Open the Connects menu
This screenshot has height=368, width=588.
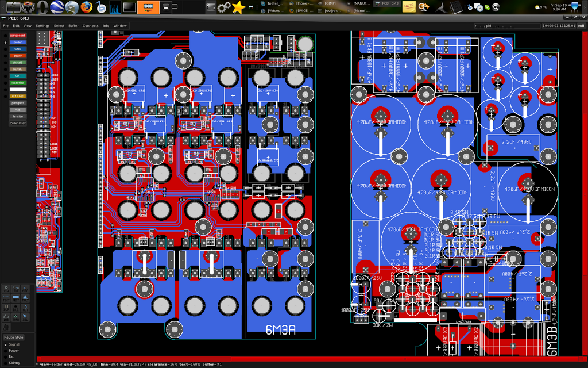(90, 26)
